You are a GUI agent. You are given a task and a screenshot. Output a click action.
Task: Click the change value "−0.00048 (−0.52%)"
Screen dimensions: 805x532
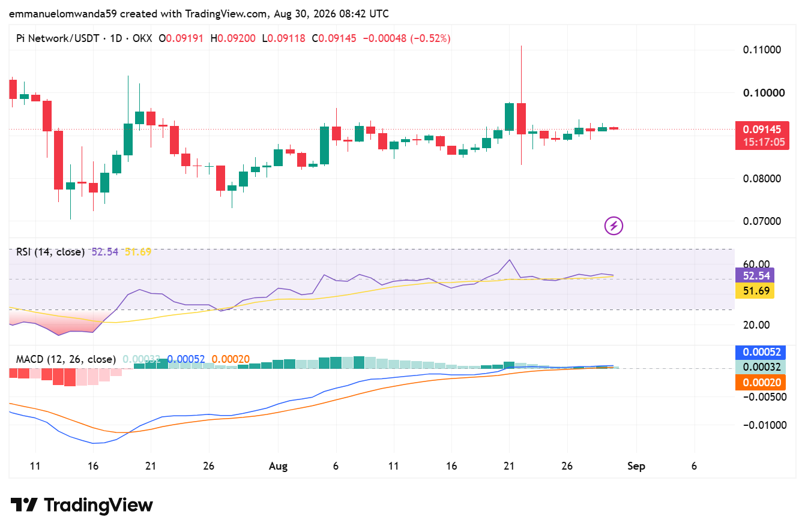[406, 38]
